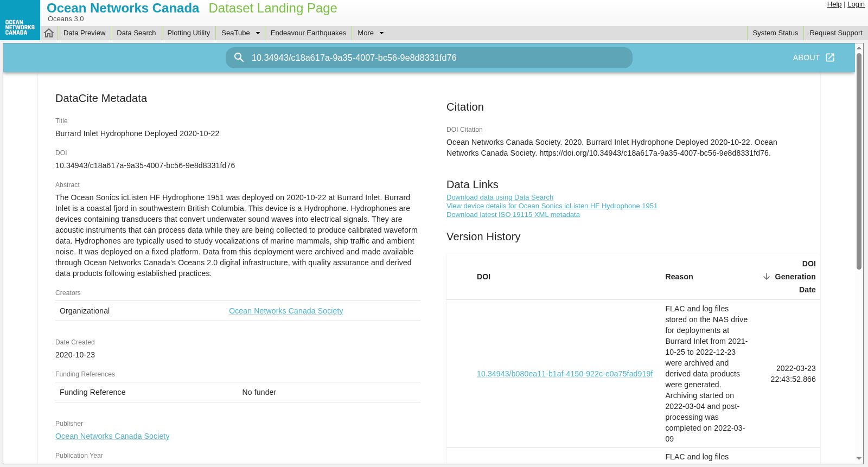Click the search magnifier icon

click(x=239, y=57)
